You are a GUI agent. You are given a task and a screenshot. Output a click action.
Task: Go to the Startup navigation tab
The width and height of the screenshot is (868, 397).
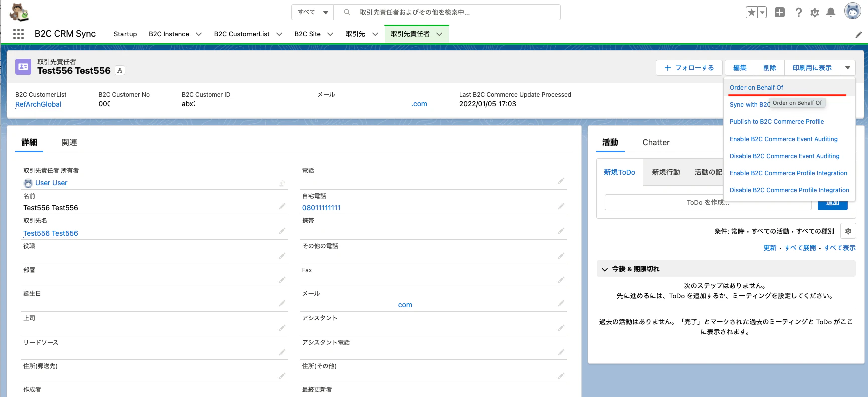125,34
